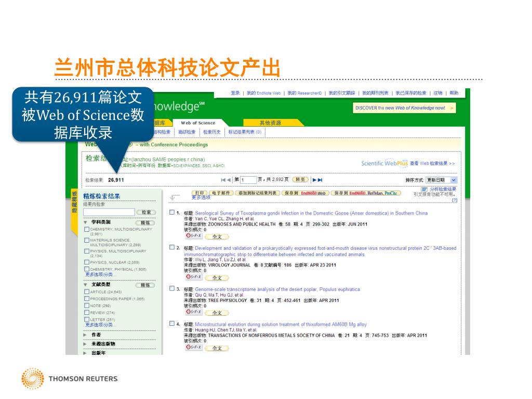This screenshot has height=399, width=532.
Task: Open the sort-by dropdown
Action: pyautogui.click(x=441, y=180)
